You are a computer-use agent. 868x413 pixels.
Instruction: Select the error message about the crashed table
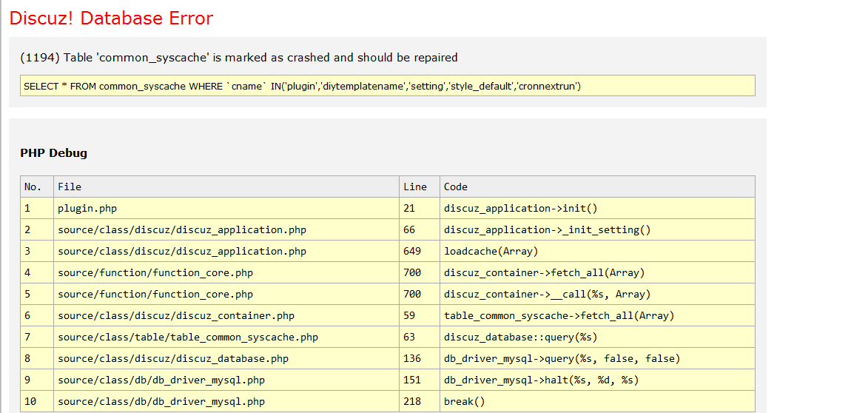(238, 58)
